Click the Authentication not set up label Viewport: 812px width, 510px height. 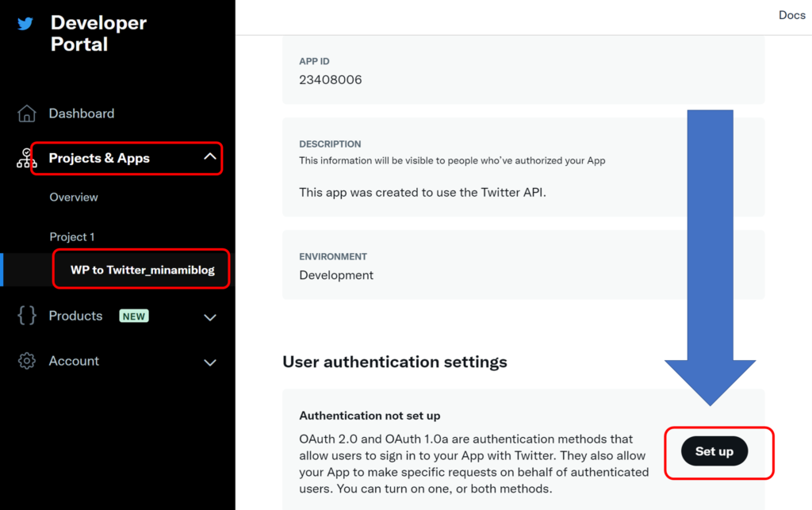[370, 416]
